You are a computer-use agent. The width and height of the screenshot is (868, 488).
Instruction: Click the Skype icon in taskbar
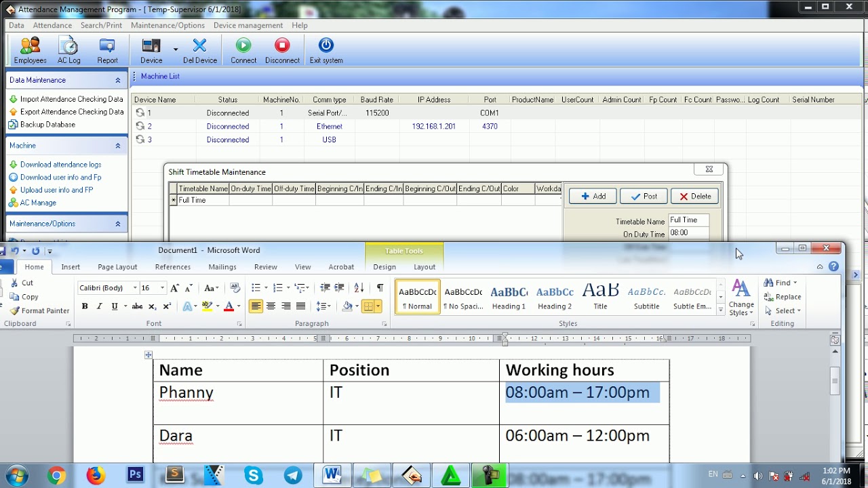[254, 475]
